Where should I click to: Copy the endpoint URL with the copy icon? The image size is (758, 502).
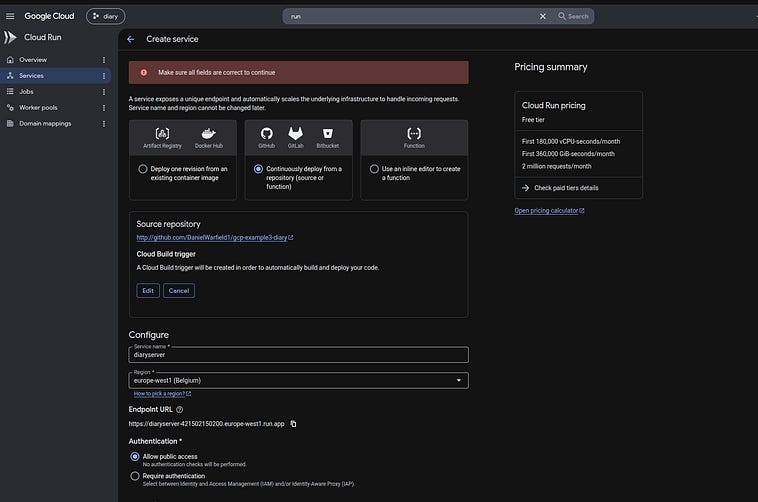point(293,424)
